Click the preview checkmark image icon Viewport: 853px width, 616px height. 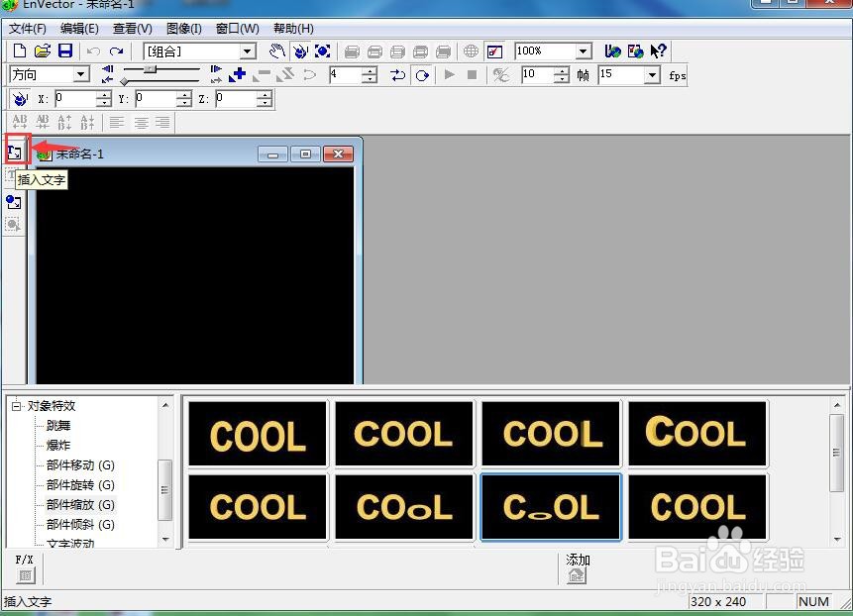coord(494,51)
